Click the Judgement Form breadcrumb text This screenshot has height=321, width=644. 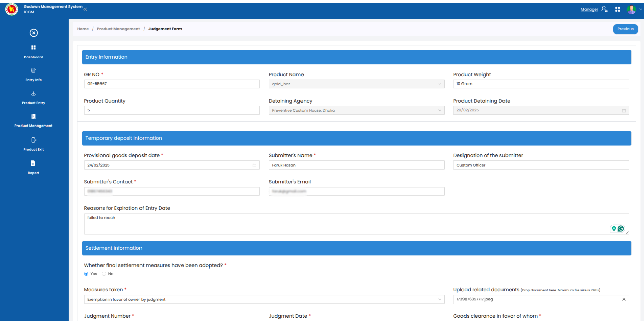(165, 29)
